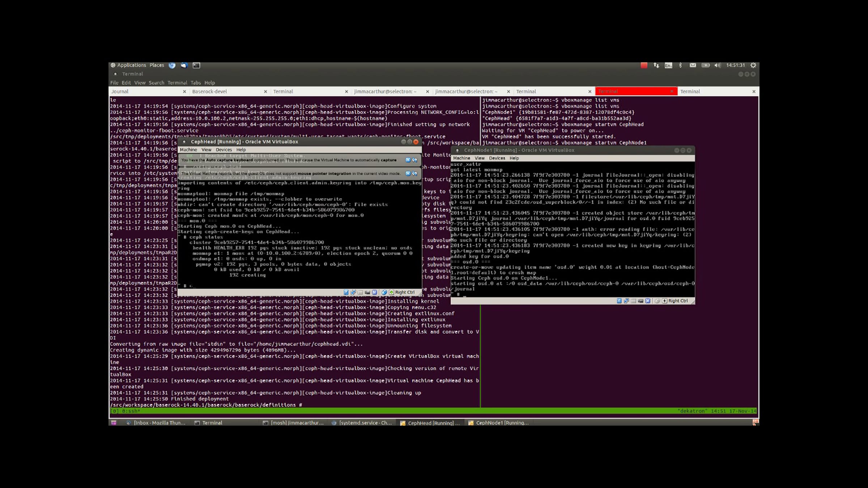Image resolution: width=868 pixels, height=488 pixels.
Task: Open the Terminal menu in the menu bar
Action: (177, 83)
